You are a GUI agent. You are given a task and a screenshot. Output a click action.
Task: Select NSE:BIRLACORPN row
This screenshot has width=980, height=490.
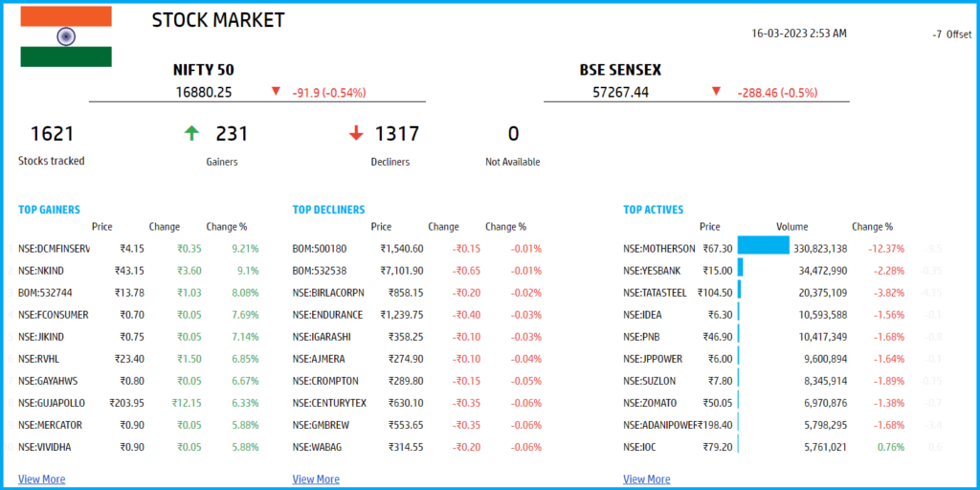tap(417, 293)
